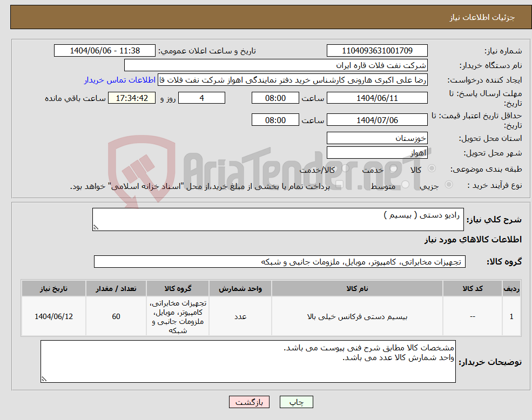
Task: Click the ساعت field showing 08:00
Action: [x=274, y=98]
